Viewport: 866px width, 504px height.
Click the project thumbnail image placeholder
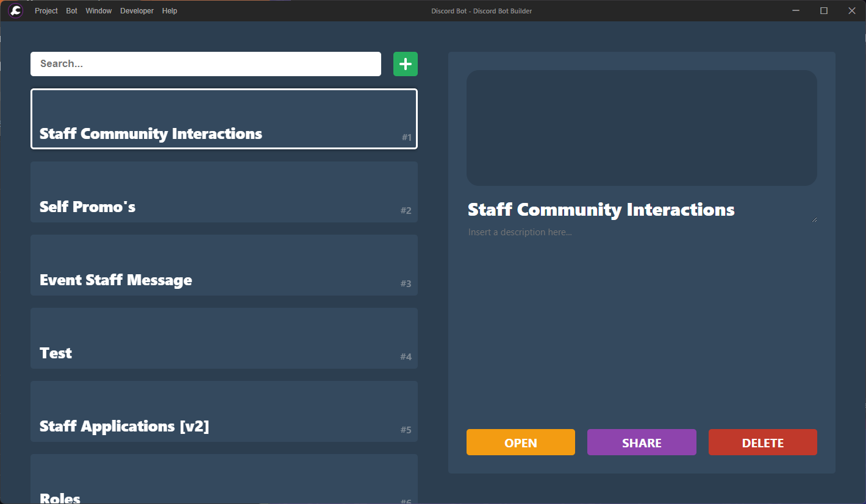642,128
